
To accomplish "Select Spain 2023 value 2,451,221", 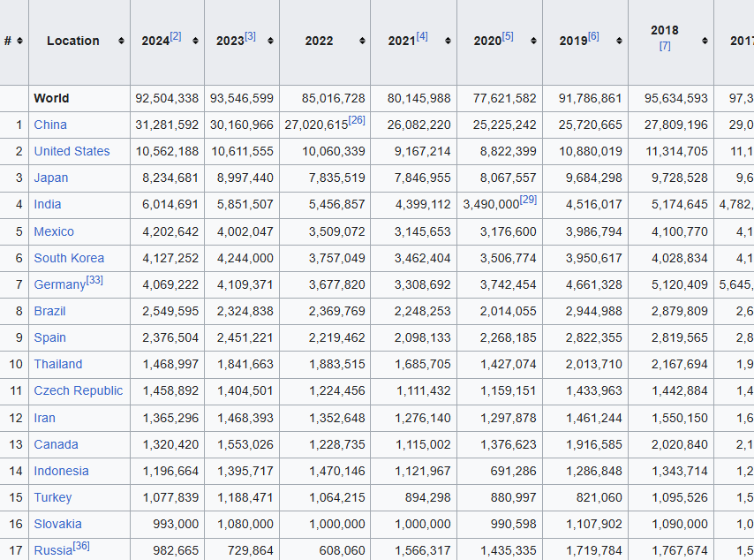I will coord(245,337).
